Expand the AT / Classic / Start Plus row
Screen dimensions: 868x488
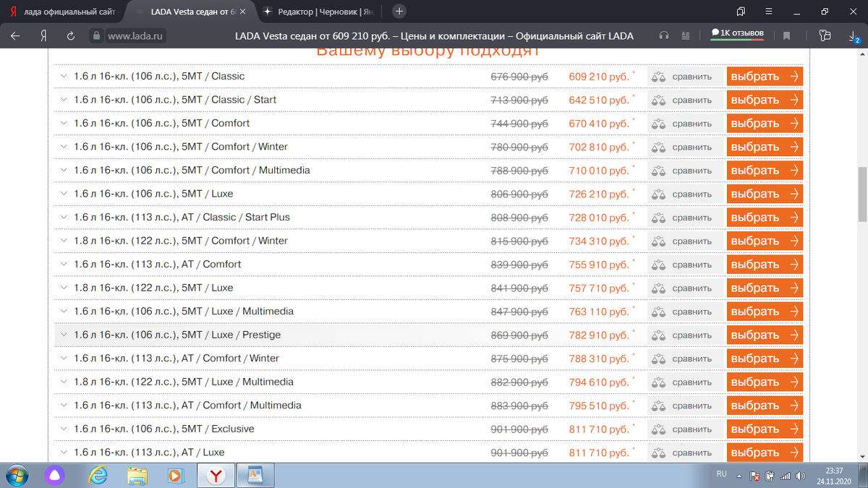(64, 217)
